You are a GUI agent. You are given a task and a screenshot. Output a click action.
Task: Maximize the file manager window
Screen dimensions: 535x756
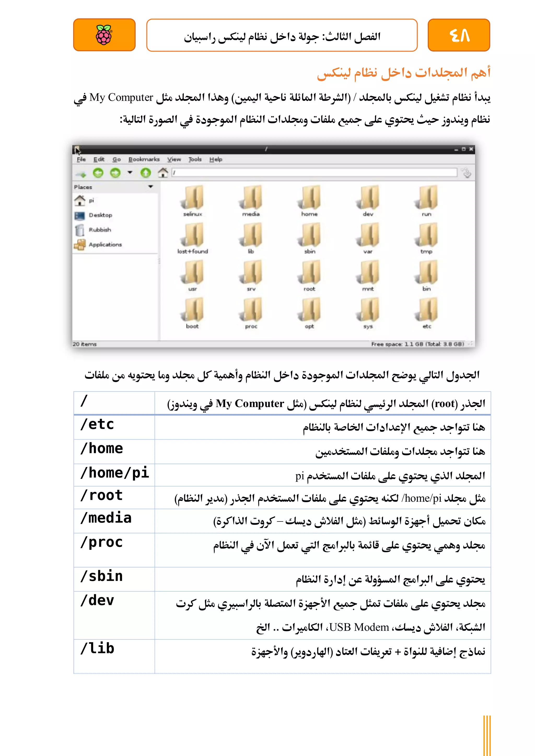point(463,149)
